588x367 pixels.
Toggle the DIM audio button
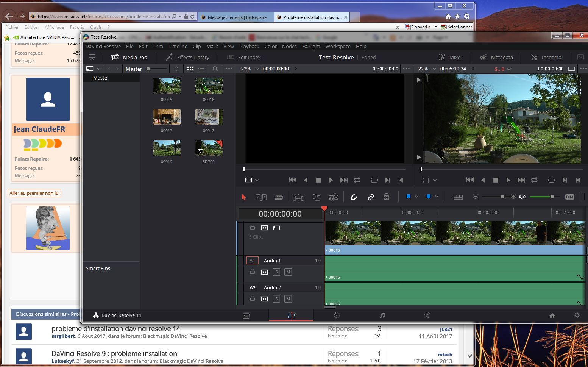coord(569,197)
